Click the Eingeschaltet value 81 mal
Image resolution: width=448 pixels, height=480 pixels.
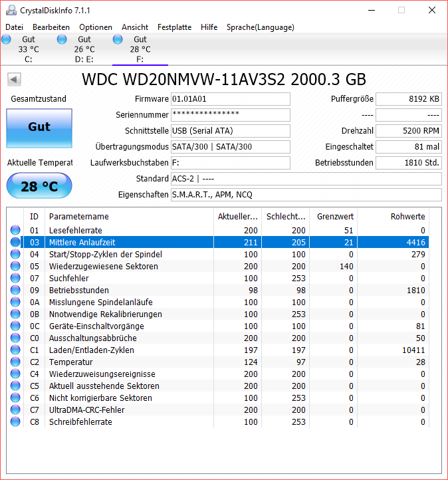[x=409, y=147]
